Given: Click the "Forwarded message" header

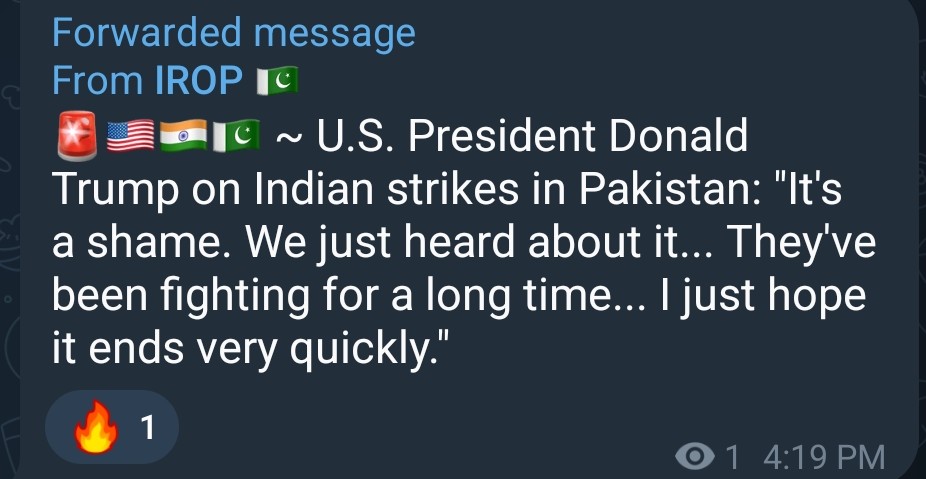Looking at the screenshot, I should coord(233,33).
